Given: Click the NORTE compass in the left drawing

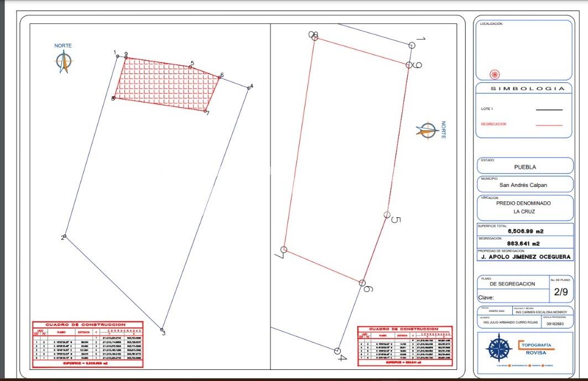Looking at the screenshot, I should coord(64,61).
